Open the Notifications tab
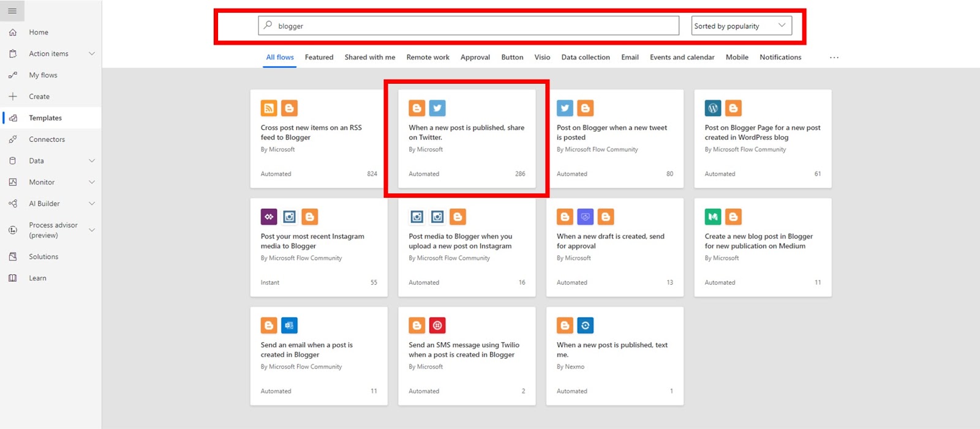The image size is (980, 429). tap(780, 58)
